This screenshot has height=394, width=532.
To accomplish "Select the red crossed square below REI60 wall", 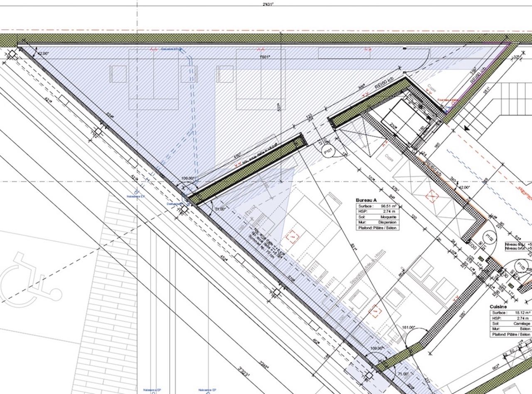I will [x=433, y=195].
